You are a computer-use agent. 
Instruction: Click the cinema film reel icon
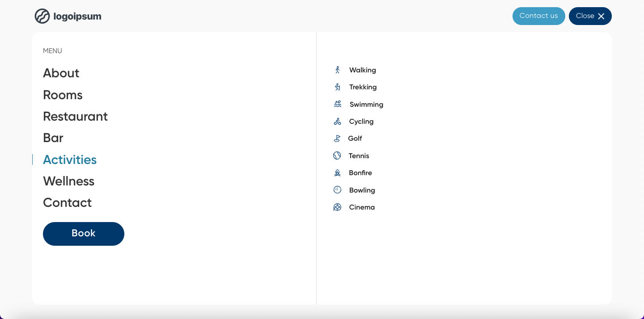coord(338,207)
